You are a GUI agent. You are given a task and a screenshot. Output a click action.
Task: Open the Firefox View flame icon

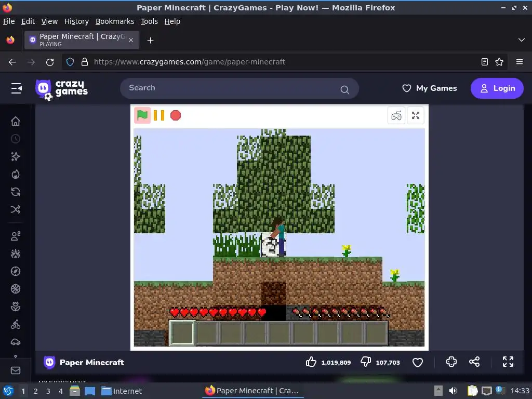10,40
